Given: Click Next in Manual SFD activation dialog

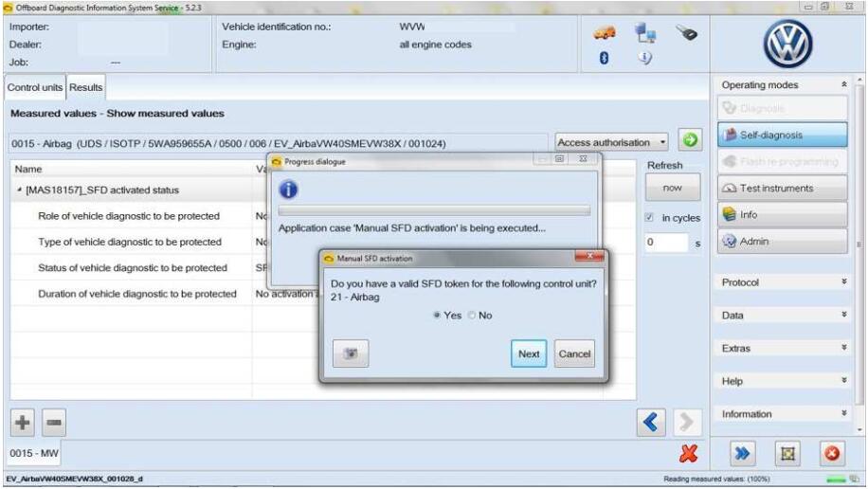Looking at the screenshot, I should click(x=529, y=353).
